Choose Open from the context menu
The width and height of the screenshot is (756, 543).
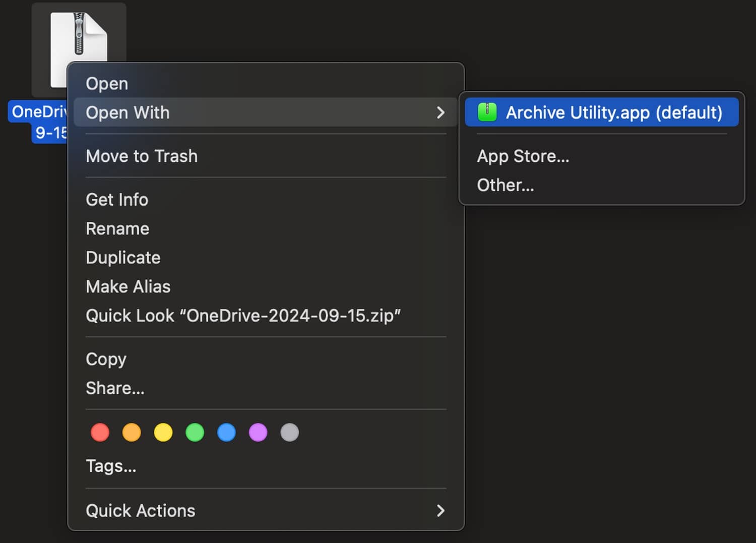click(x=107, y=83)
